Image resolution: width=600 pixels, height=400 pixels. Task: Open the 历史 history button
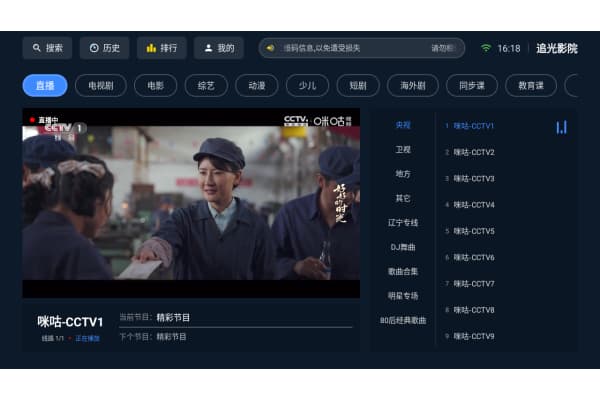(x=104, y=48)
